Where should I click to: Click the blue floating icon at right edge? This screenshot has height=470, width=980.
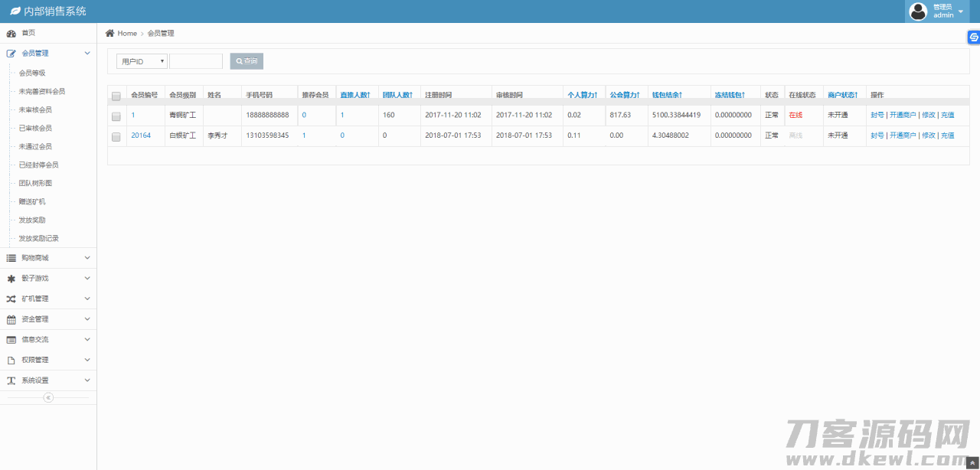973,38
